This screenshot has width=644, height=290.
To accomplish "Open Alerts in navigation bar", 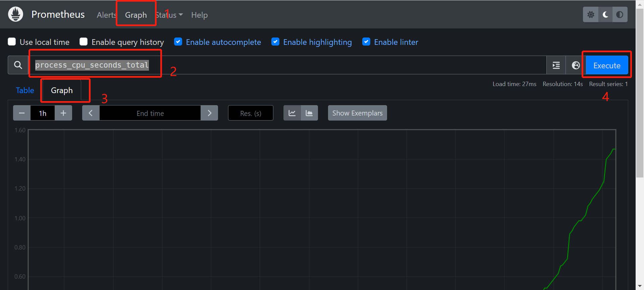I will pyautogui.click(x=106, y=15).
